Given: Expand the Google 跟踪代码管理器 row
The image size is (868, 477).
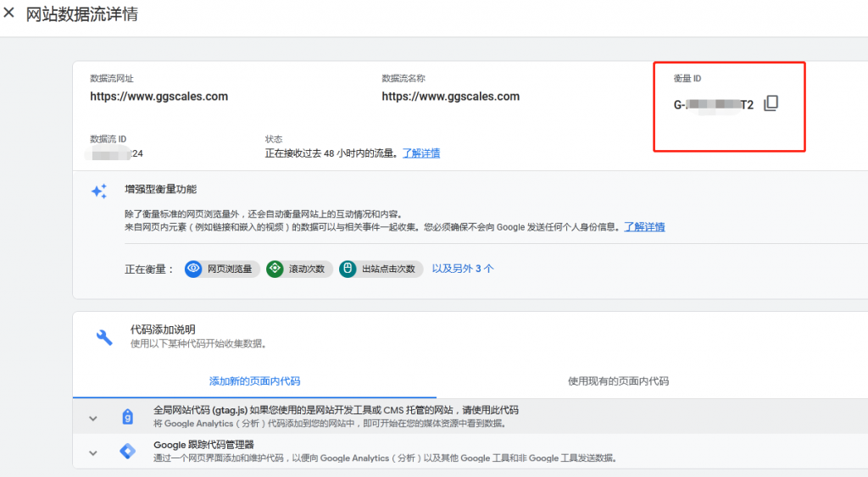Looking at the screenshot, I should (93, 453).
